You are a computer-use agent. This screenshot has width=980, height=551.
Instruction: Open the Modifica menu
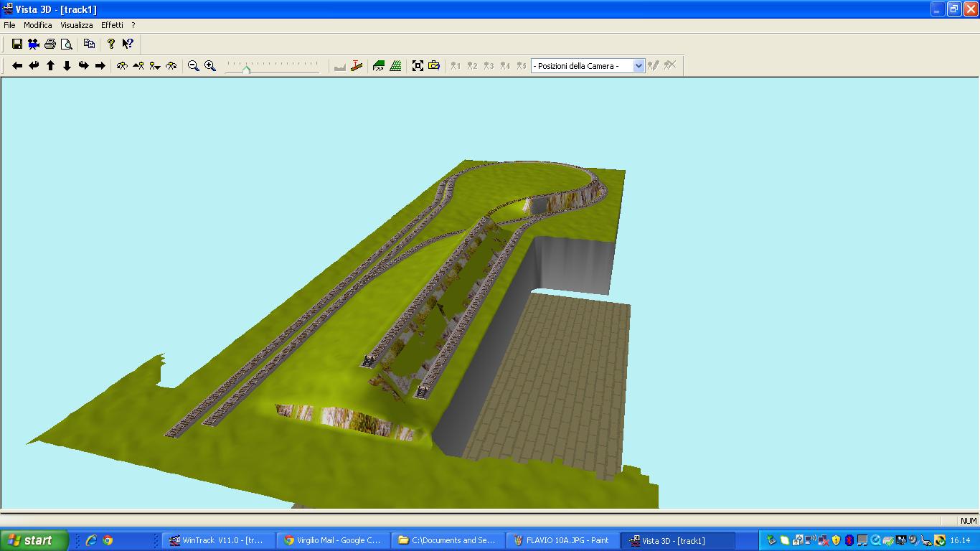(38, 25)
